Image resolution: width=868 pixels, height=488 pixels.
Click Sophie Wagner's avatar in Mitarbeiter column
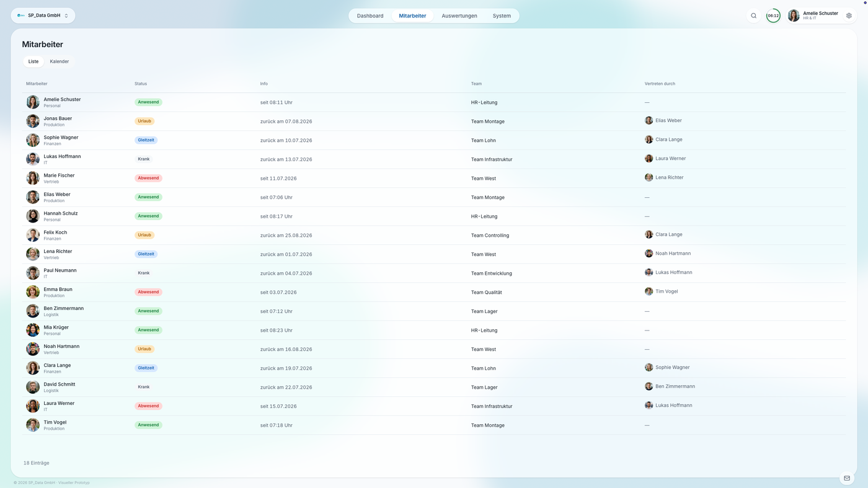(33, 140)
